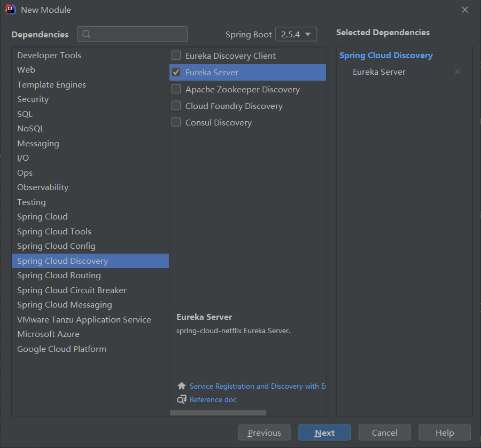Viewport: 481px width, 448px height.
Task: Click the Reference doc icon
Action: pyautogui.click(x=182, y=399)
